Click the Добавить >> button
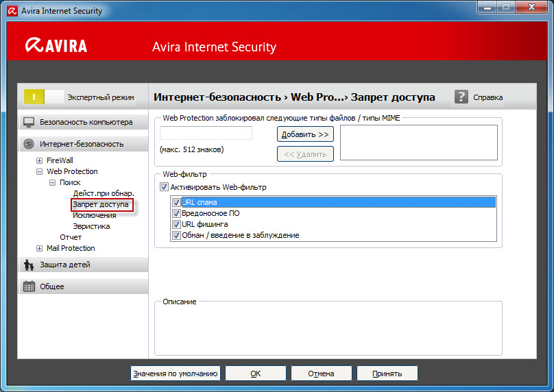 pyautogui.click(x=305, y=134)
